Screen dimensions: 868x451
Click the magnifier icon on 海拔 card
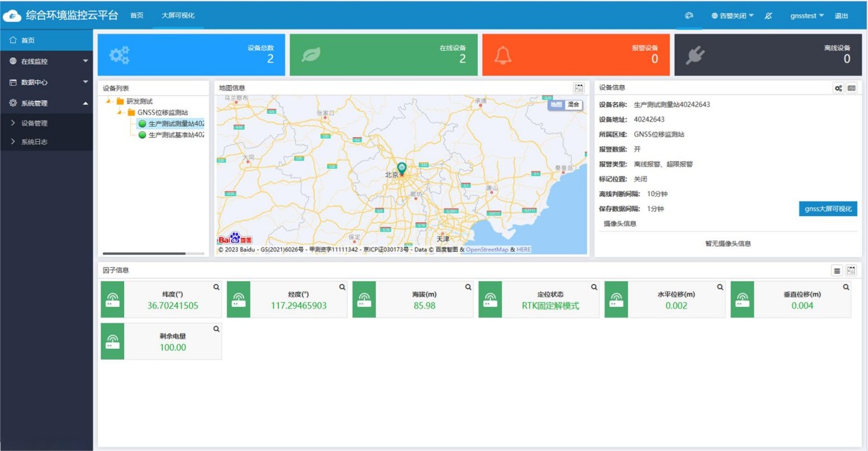(x=468, y=287)
